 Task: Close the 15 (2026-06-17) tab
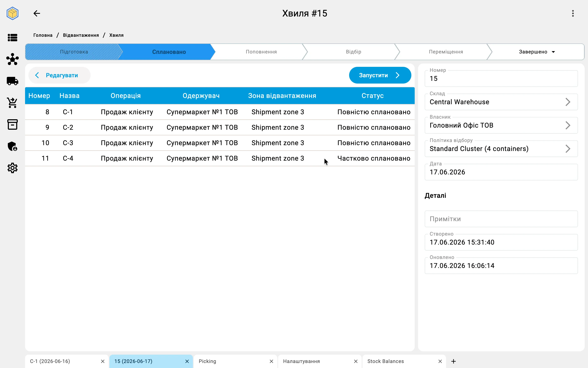click(x=187, y=361)
